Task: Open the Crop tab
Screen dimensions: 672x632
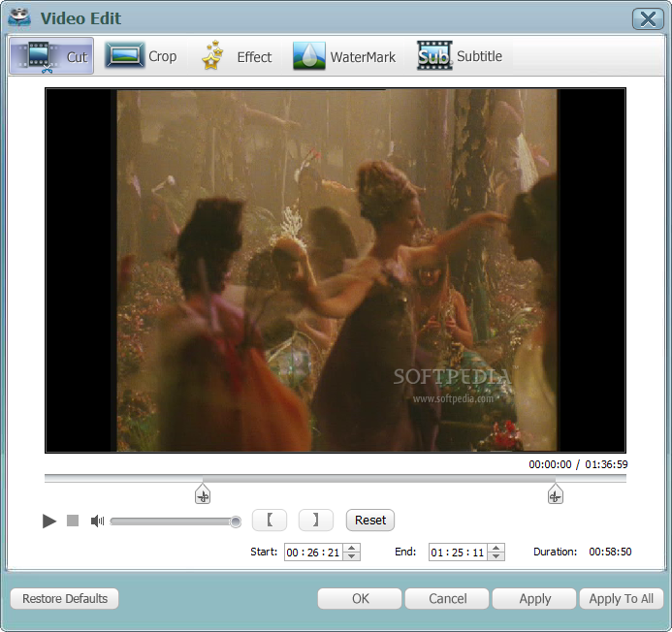Action: (141, 56)
